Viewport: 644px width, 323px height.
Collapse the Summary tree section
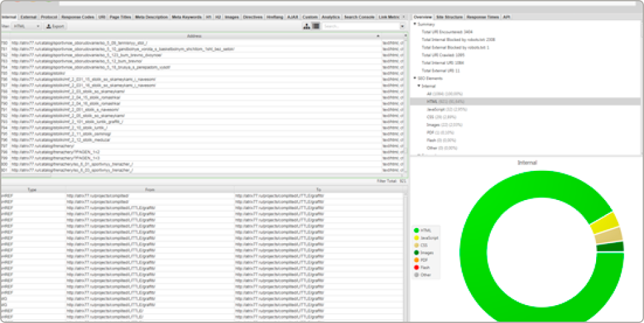414,24
